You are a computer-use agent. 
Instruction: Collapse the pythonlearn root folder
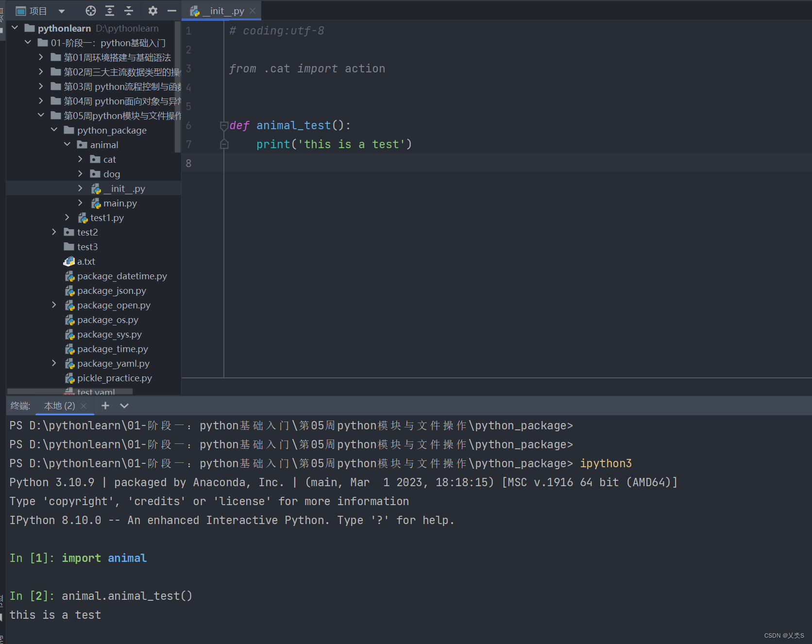click(x=15, y=28)
